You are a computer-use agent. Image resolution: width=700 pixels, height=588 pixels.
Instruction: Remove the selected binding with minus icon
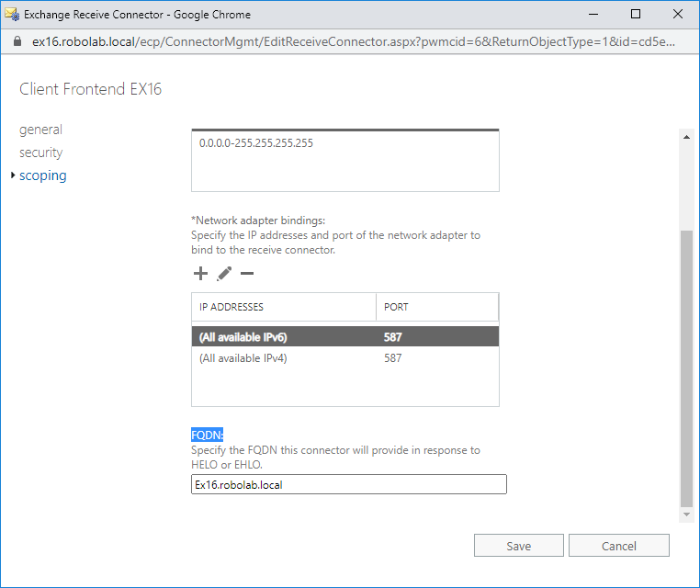(x=247, y=273)
